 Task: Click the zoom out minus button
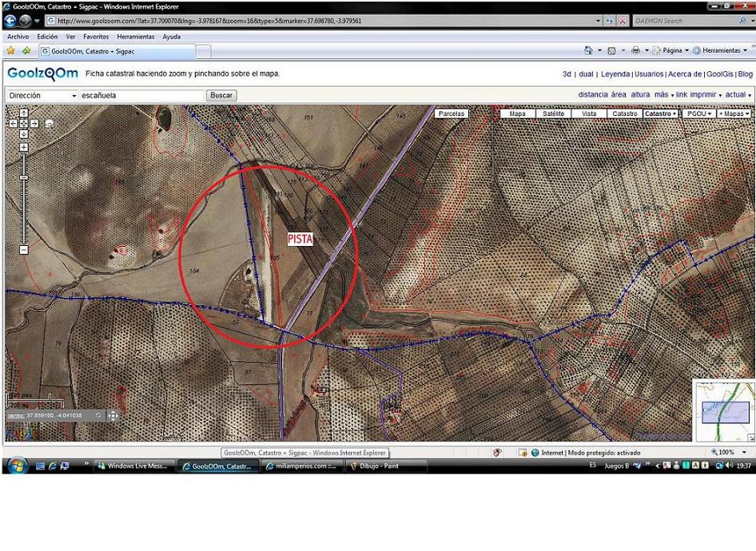click(23, 250)
